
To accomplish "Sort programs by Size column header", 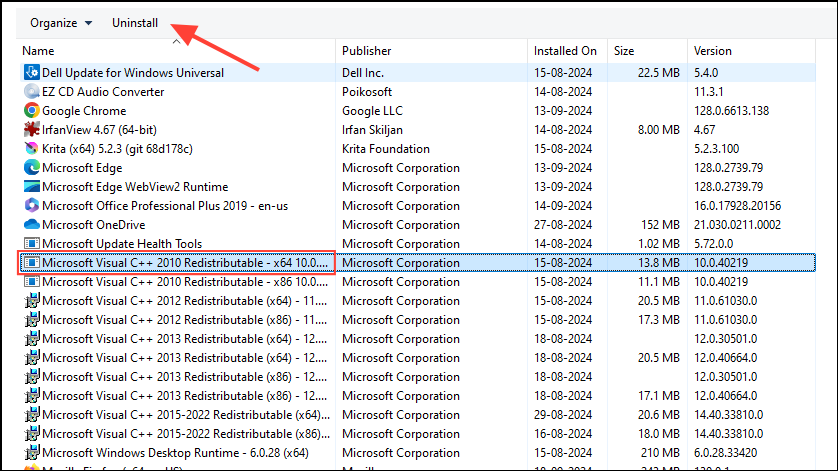I will pyautogui.click(x=624, y=51).
